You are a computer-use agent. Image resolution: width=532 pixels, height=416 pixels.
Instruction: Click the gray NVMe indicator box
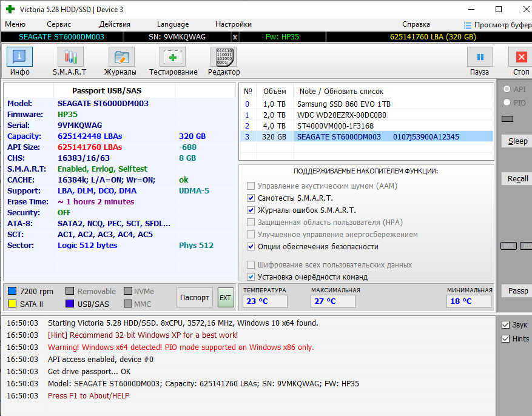[x=128, y=291]
